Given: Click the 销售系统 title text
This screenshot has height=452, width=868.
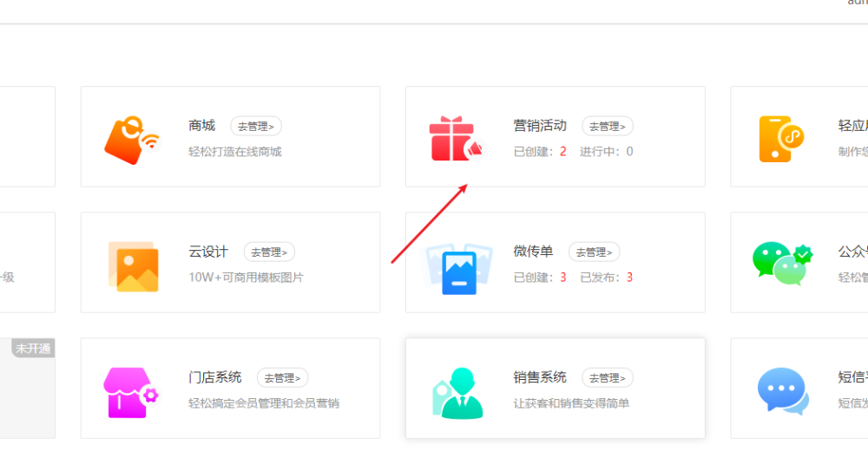Looking at the screenshot, I should click(540, 377).
